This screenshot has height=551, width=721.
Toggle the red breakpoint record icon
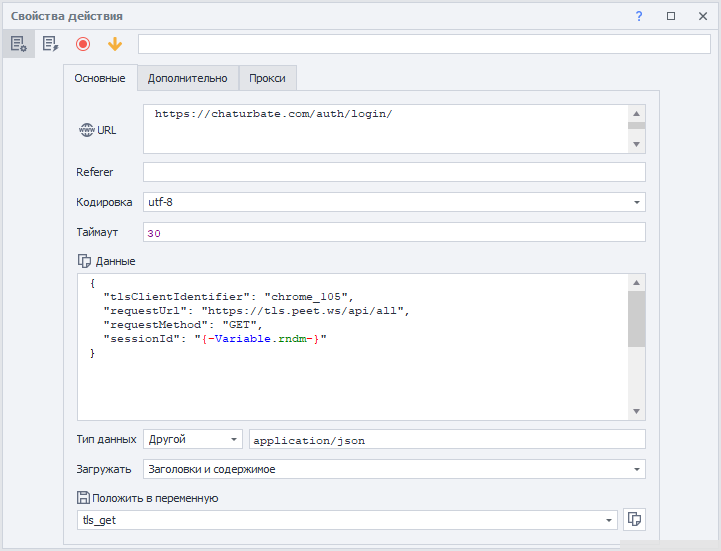click(x=83, y=44)
